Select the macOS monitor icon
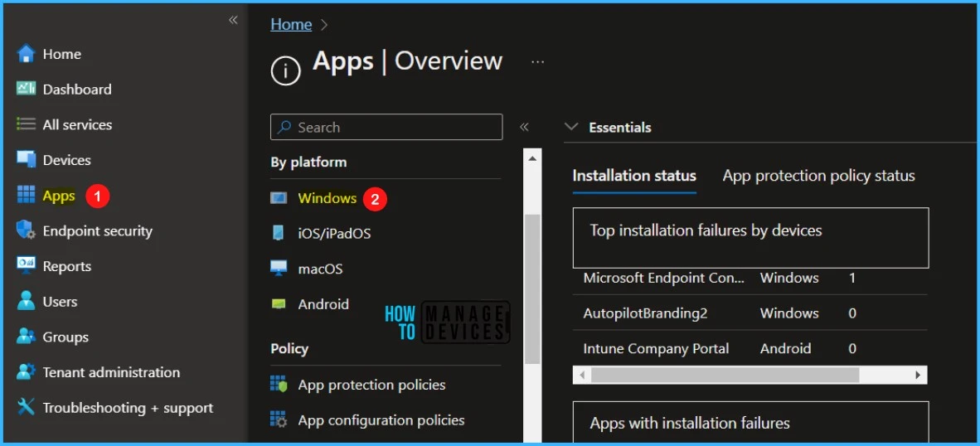 coord(278,269)
